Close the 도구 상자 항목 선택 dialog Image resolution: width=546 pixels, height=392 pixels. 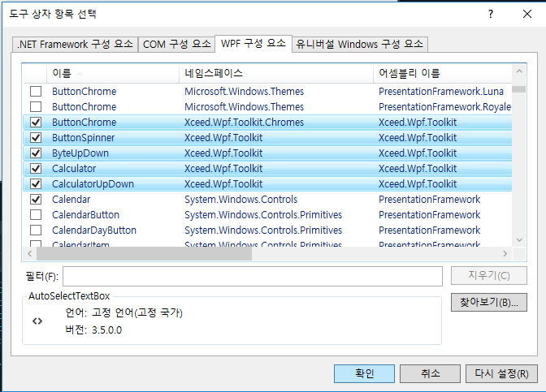coord(527,14)
